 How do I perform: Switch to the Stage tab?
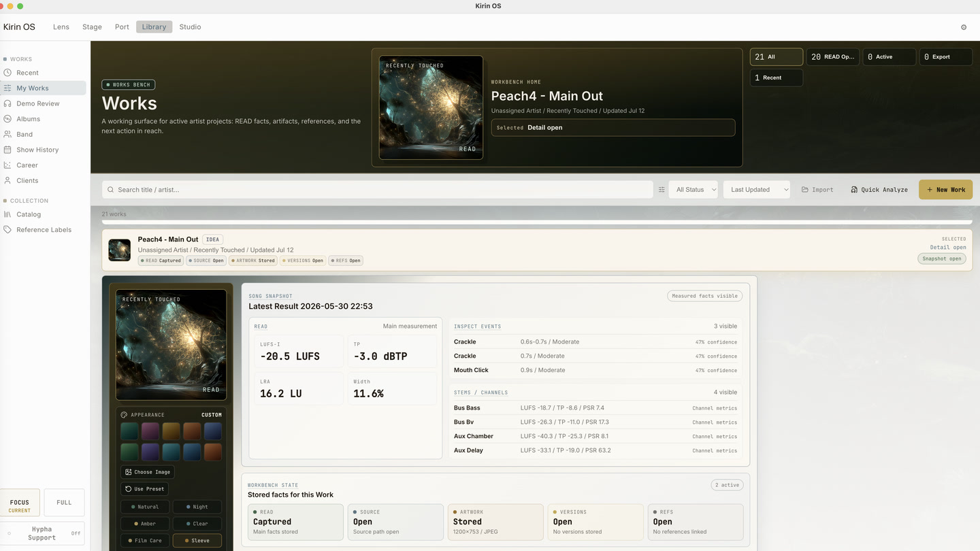click(92, 27)
